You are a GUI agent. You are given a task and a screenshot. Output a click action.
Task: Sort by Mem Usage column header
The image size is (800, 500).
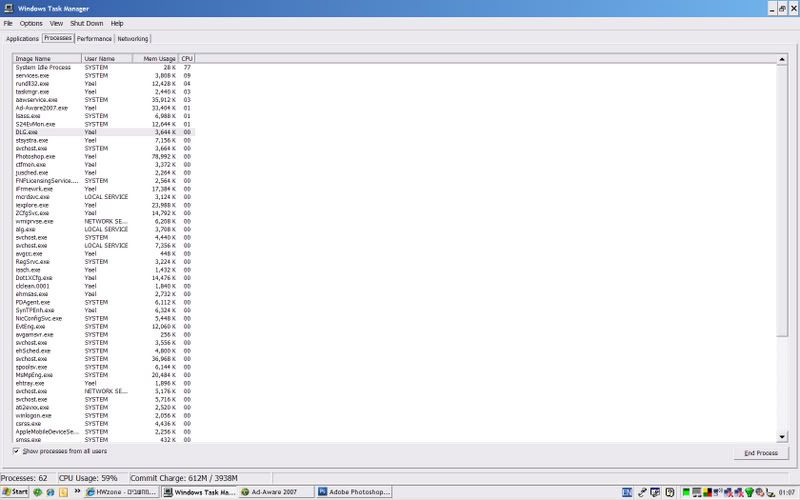click(x=156, y=59)
